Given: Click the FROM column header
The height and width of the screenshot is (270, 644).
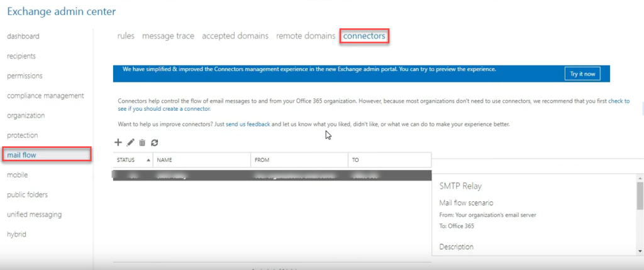Looking at the screenshot, I should [x=299, y=160].
